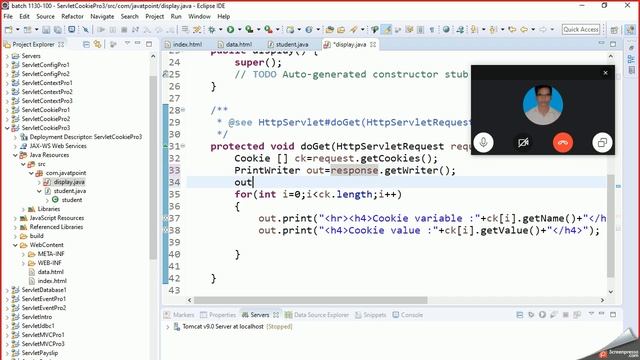Navigate back with yellow left arrow
The height and width of the screenshot is (360, 640).
(524, 29)
